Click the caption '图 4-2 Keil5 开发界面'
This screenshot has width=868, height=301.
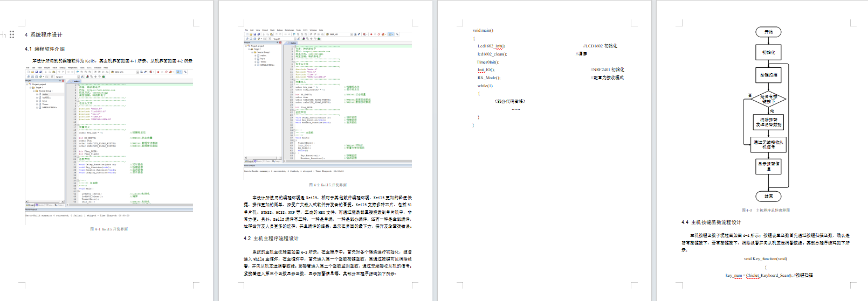point(328,185)
